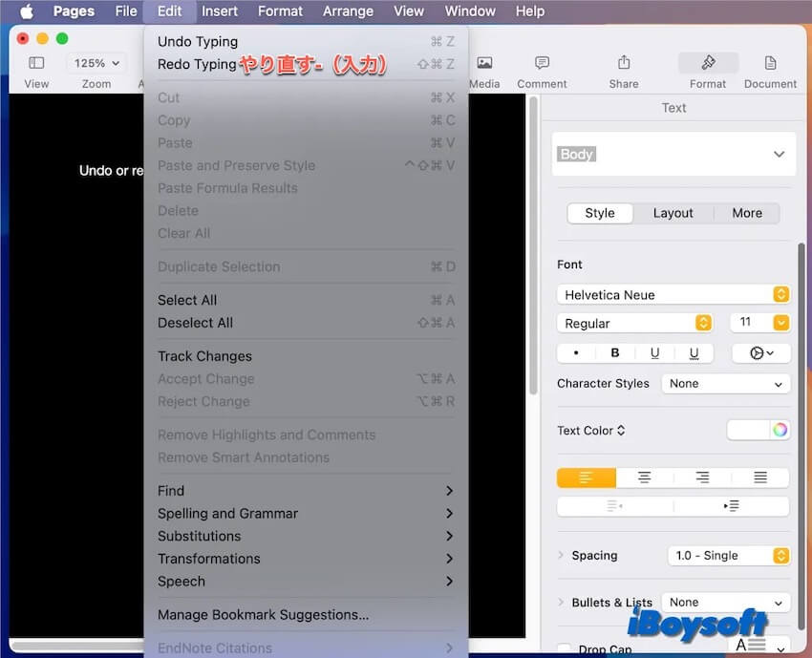Click the Media toolbar icon
The height and width of the screenshot is (658, 812).
point(484,63)
